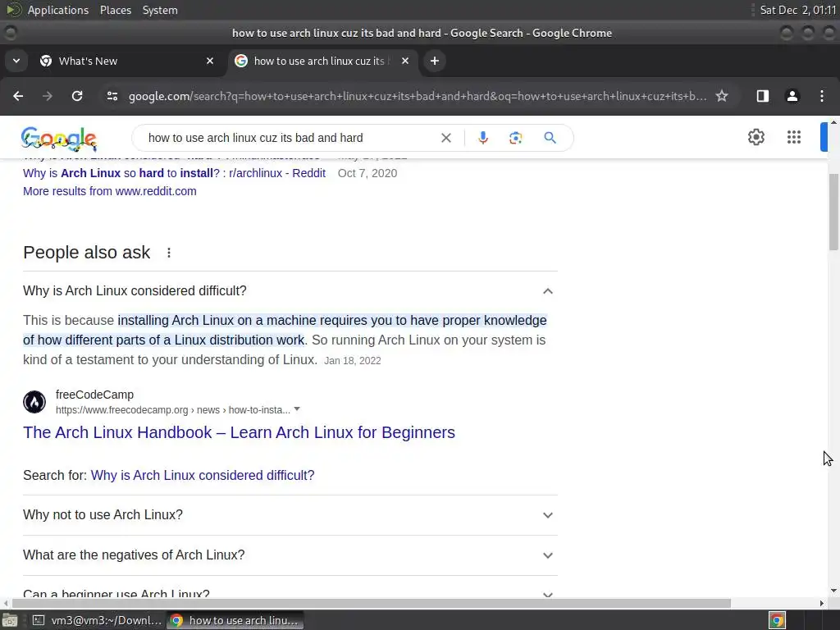Reload the Google search page

pos(77,96)
